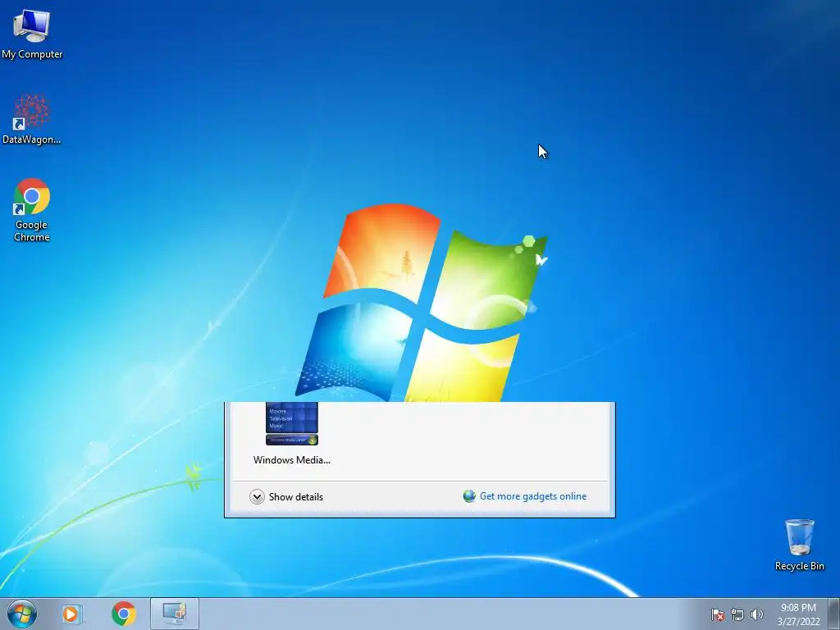Select the Google Chrome desktop shortcut
This screenshot has height=630, width=840.
32,210
